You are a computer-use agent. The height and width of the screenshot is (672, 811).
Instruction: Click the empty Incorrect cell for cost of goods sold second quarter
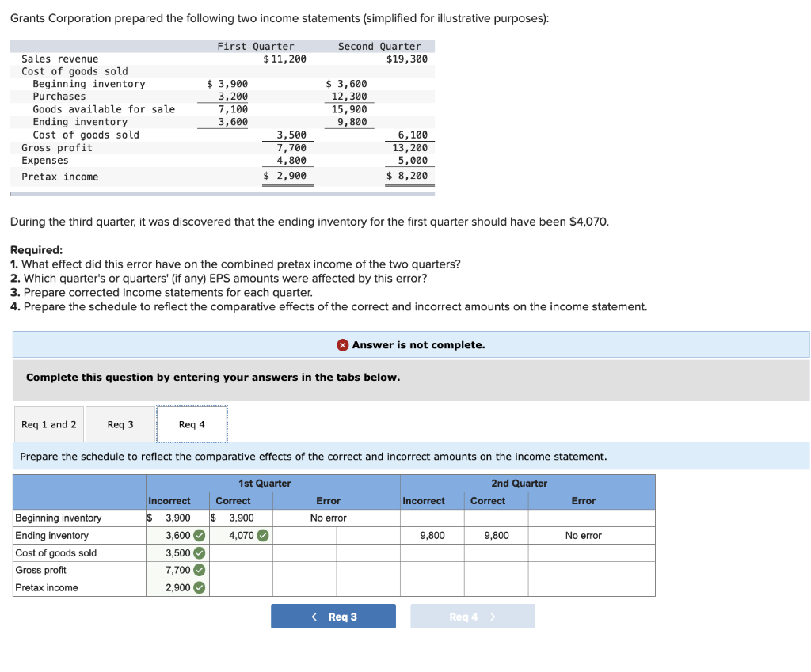tap(432, 552)
